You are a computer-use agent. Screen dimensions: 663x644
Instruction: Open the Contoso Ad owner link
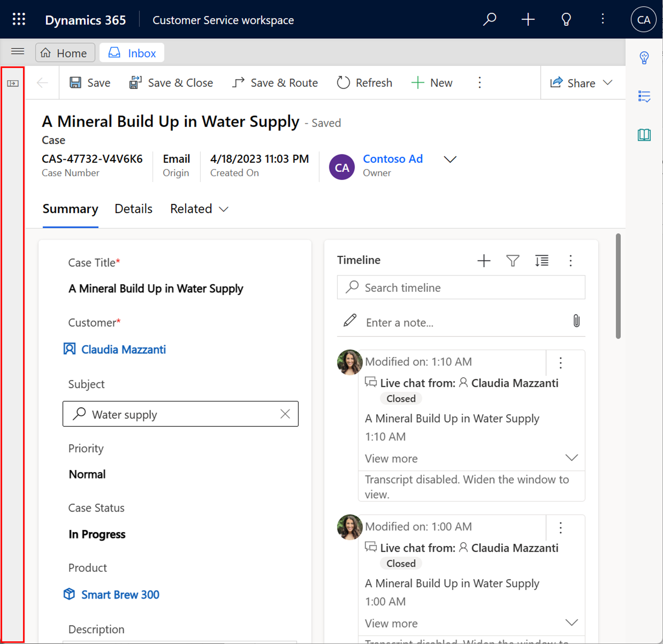click(393, 159)
